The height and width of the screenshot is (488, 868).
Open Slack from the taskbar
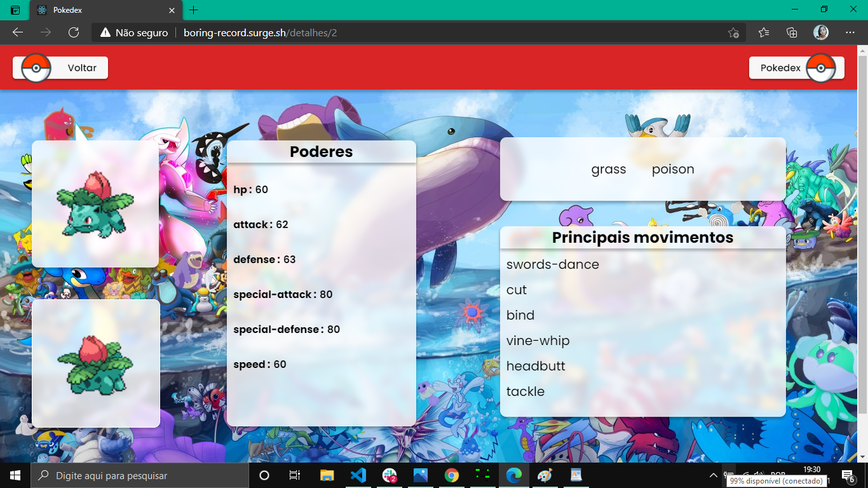pyautogui.click(x=390, y=475)
